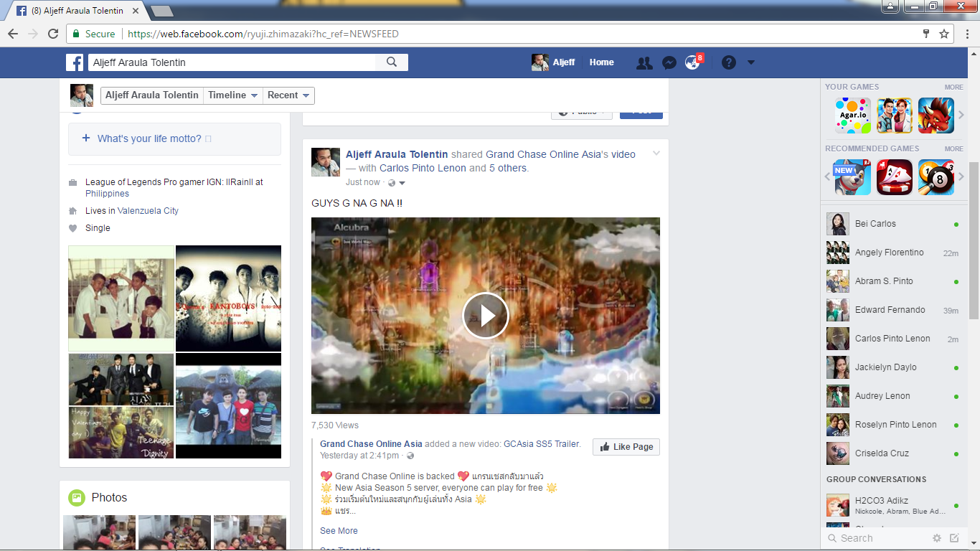Screen dimensions: 980x551
Task: Open chat with Edward Fernando
Action: [892, 310]
